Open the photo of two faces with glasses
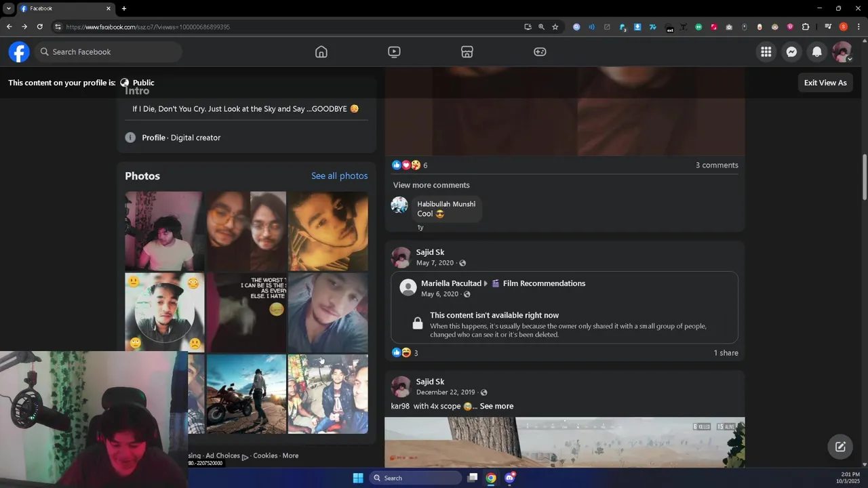 pyautogui.click(x=246, y=230)
